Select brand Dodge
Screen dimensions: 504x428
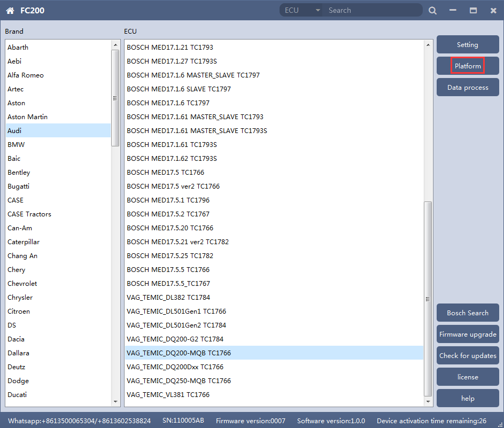tap(58, 381)
